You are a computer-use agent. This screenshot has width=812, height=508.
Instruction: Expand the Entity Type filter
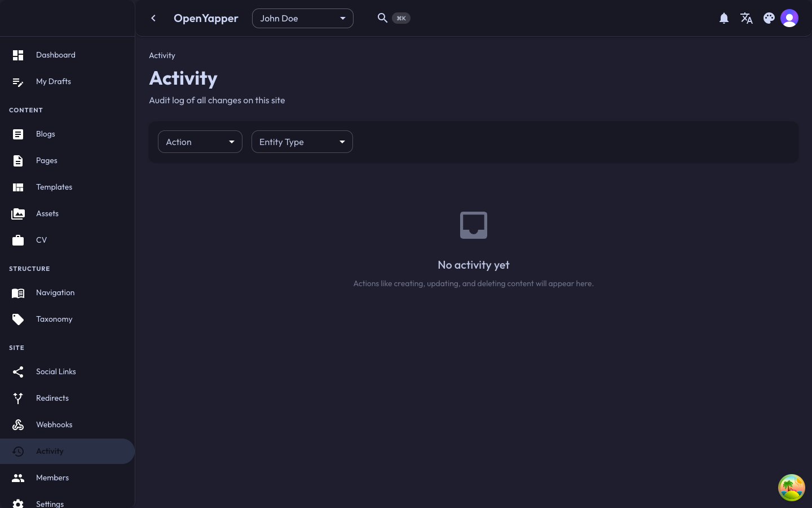(x=302, y=142)
